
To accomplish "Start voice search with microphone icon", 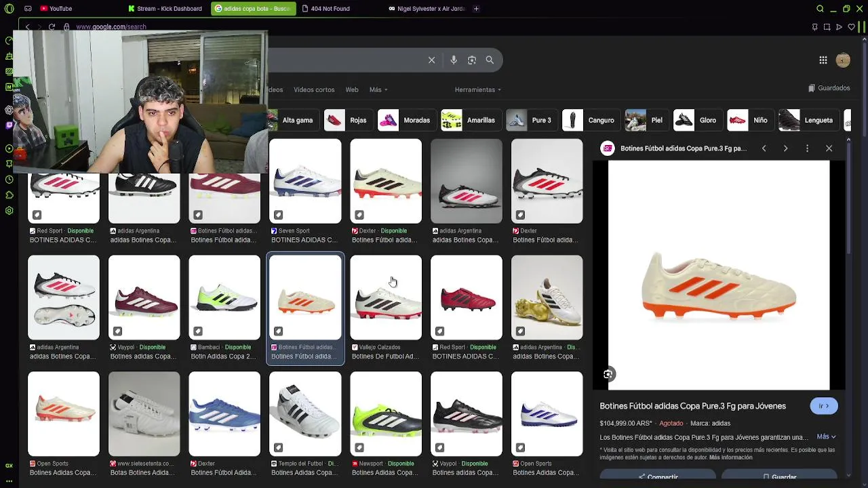I will [x=454, y=60].
